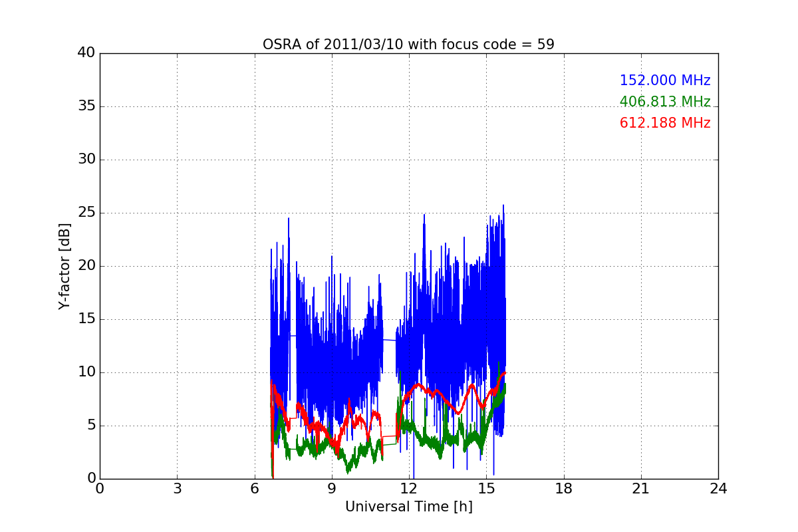This screenshot has width=798, height=532.
Task: Click y-axis tick label 30
Action: pyautogui.click(x=86, y=160)
